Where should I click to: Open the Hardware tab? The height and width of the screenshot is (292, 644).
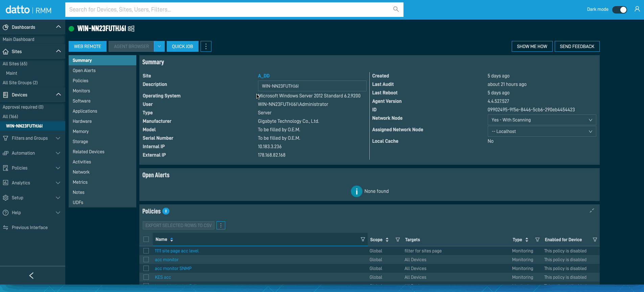[x=102, y=121]
